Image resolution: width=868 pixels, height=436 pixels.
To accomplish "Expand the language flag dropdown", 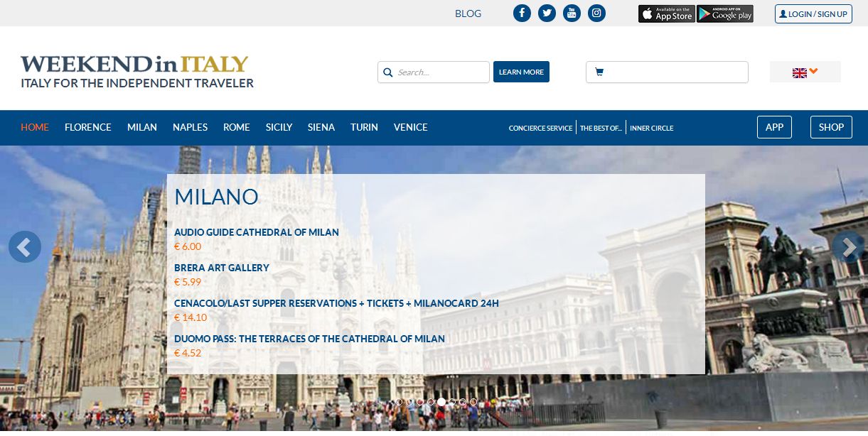I will (805, 72).
